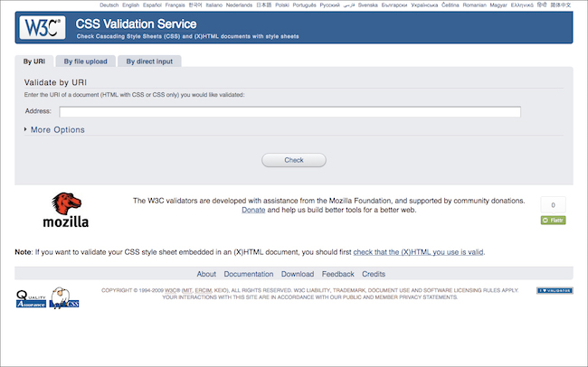
Task: Select the By URI tab
Action: pos(34,61)
